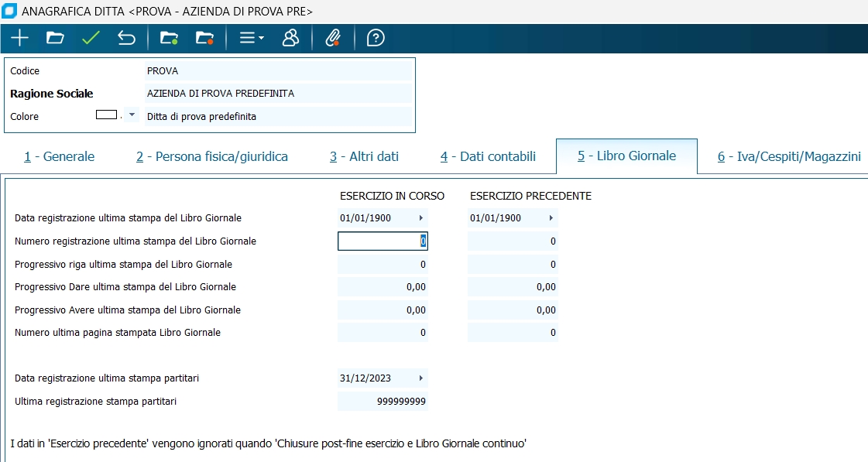Click the Ragione Sociale text field

tap(277, 94)
